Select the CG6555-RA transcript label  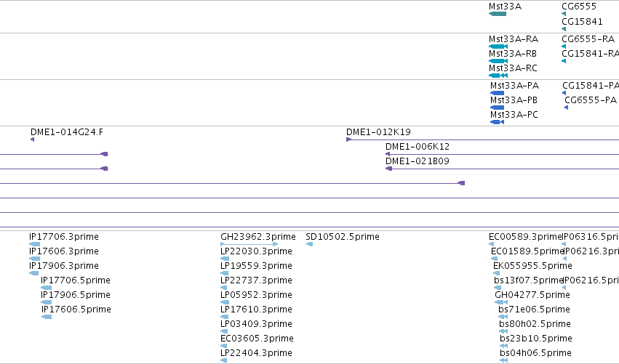[x=588, y=39]
